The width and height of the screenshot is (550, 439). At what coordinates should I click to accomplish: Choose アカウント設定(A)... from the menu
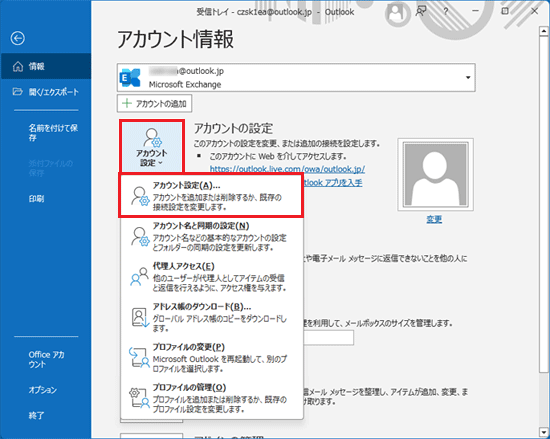pyautogui.click(x=211, y=196)
